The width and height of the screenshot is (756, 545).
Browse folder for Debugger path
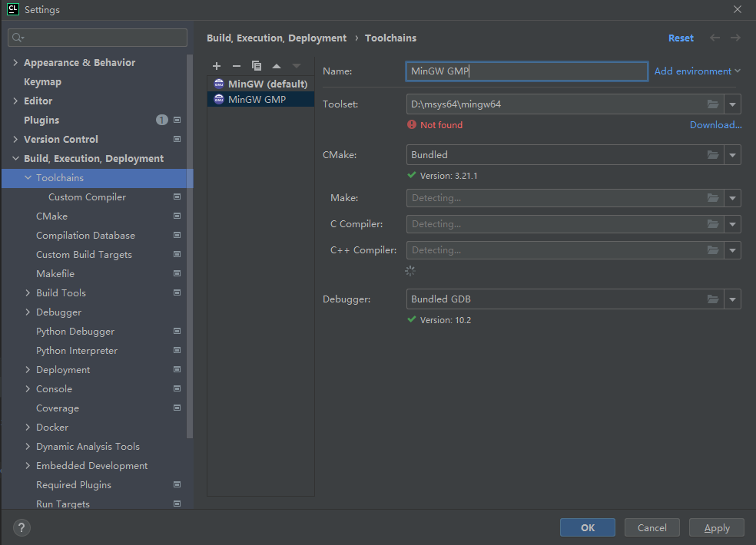pyautogui.click(x=713, y=299)
